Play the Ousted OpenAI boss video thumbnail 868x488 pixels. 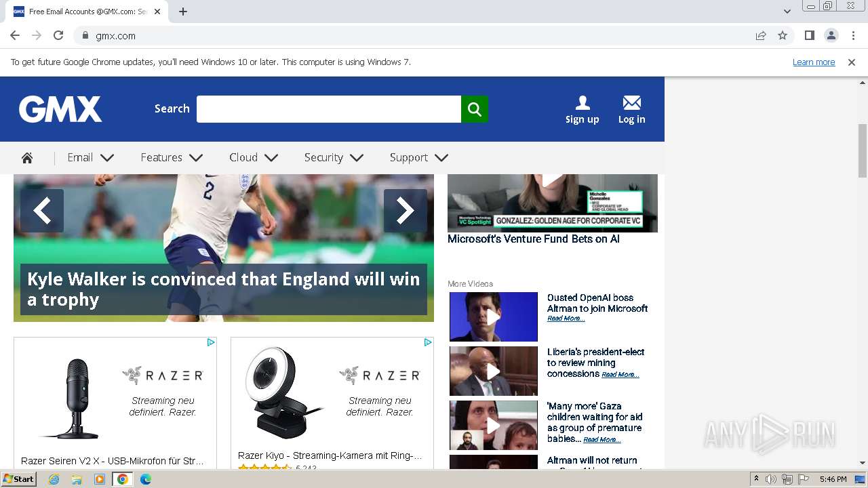pos(494,317)
